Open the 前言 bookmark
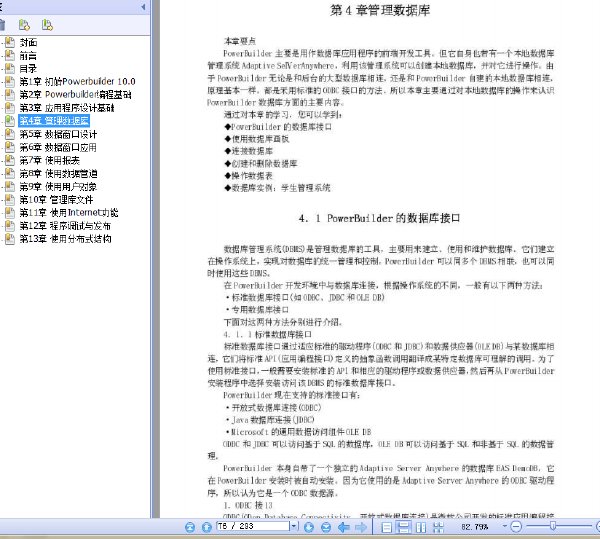This screenshot has width=600, height=539. [28, 56]
